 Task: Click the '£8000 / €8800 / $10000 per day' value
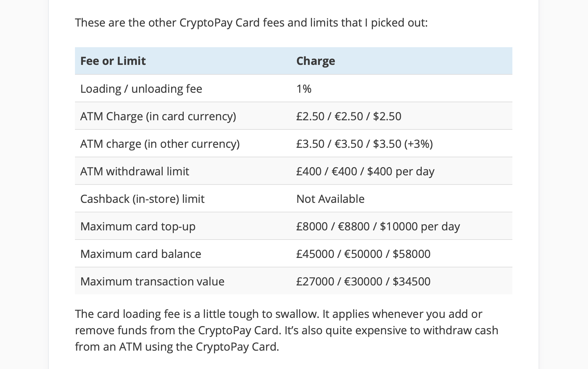[378, 226]
